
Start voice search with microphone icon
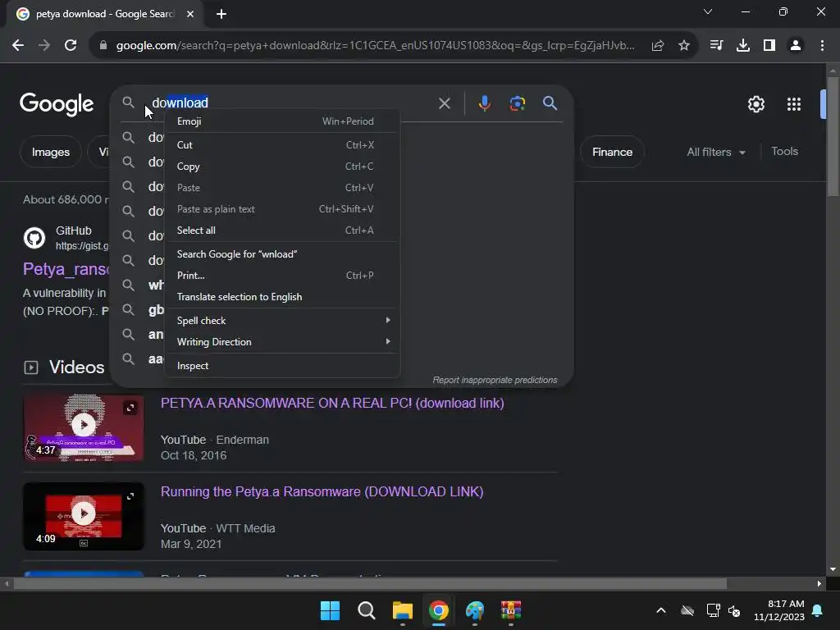tap(484, 103)
